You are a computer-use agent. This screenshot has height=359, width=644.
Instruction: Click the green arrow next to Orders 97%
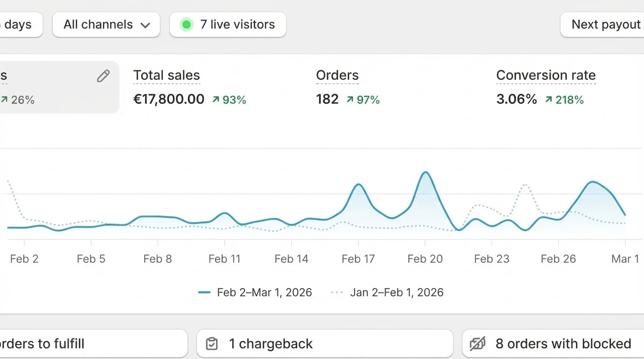(x=349, y=99)
